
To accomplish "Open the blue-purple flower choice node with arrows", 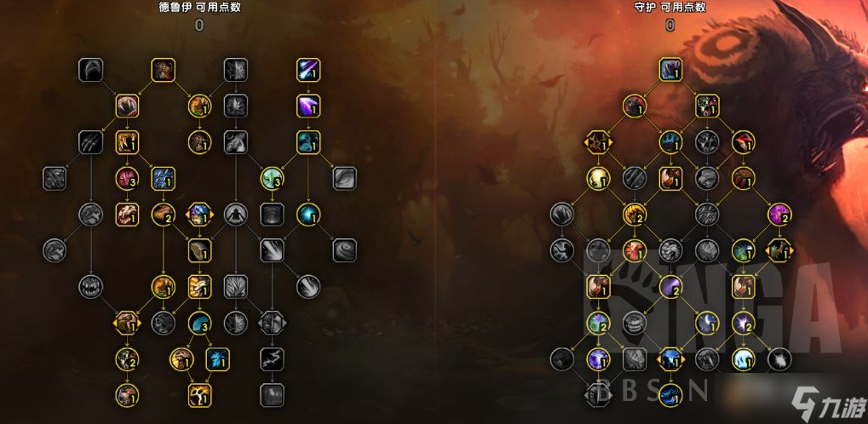I will click(x=199, y=215).
